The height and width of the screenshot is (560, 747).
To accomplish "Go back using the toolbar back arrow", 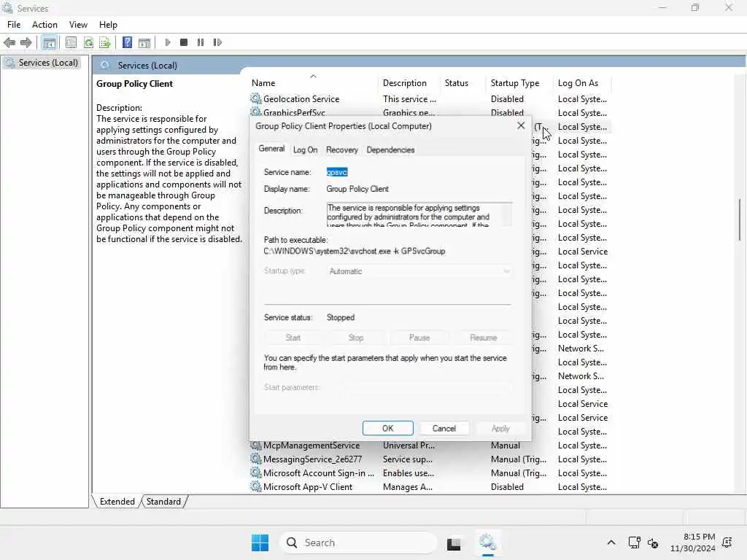I will click(9, 42).
